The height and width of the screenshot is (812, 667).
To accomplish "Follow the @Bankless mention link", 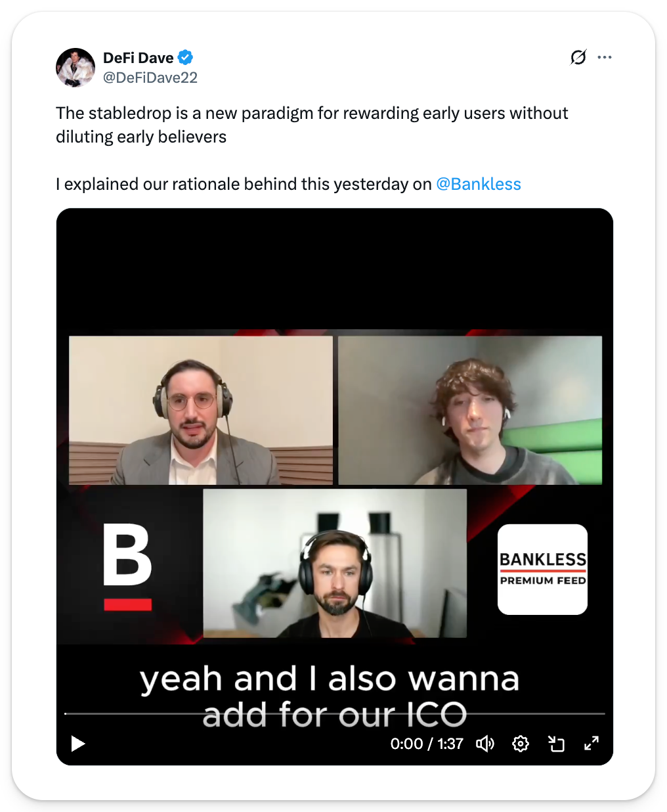I will point(479,184).
